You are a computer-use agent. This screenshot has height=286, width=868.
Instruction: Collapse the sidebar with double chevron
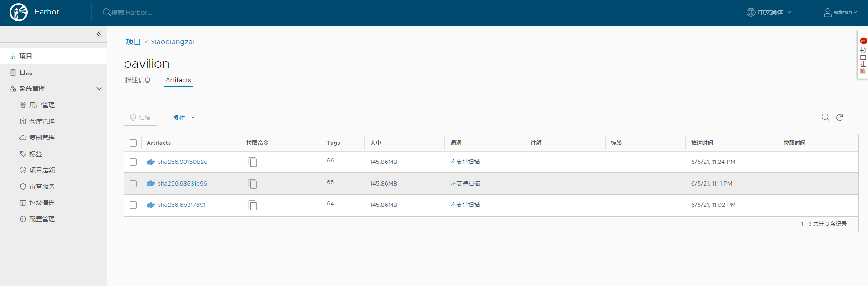[99, 34]
